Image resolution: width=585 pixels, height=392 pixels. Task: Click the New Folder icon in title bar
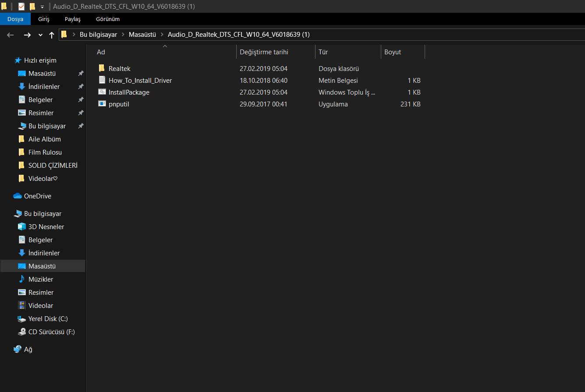(32, 7)
